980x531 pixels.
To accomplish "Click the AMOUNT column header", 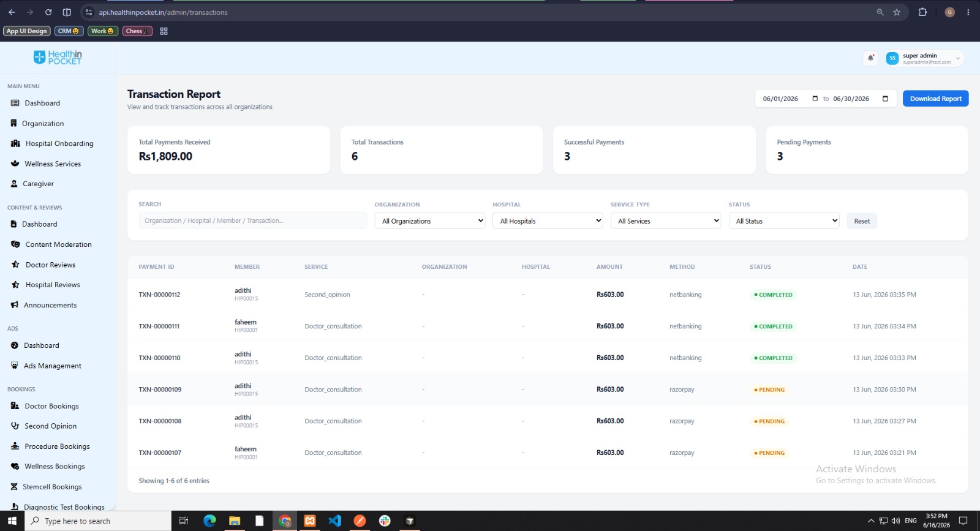I will point(609,267).
